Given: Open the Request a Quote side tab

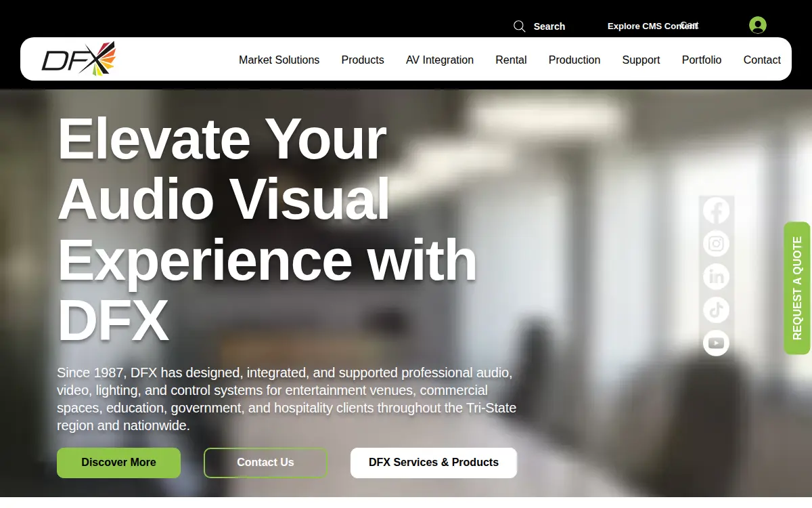Looking at the screenshot, I should click(x=797, y=288).
